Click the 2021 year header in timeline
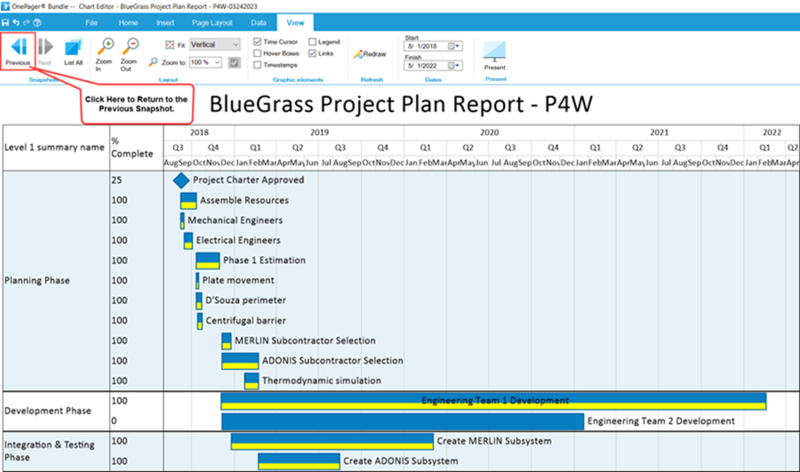 [659, 133]
